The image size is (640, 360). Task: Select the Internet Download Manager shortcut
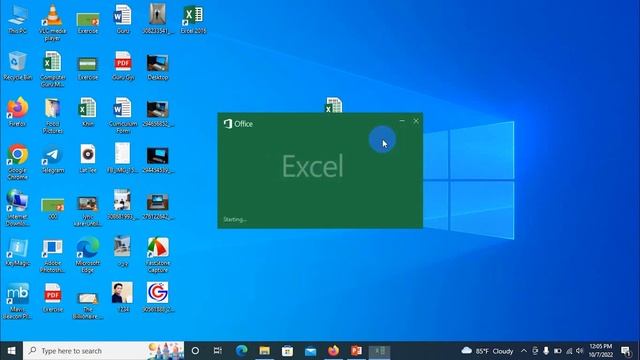18,208
